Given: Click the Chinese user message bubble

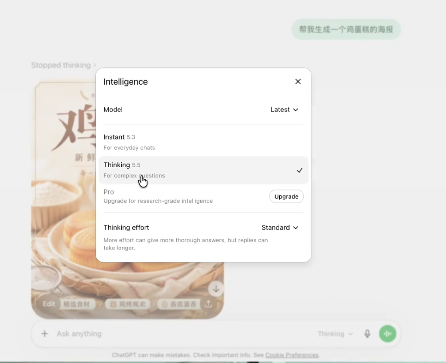Looking at the screenshot, I should point(346,29).
